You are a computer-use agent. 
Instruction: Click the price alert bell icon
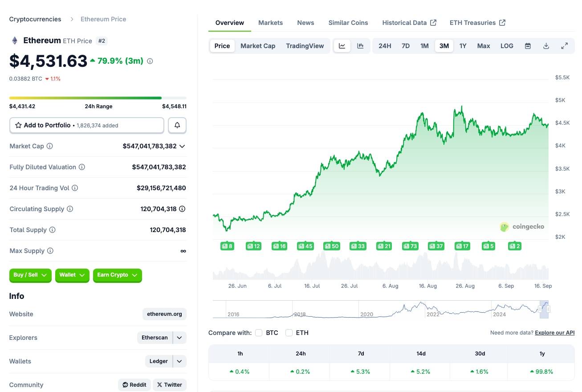click(177, 126)
